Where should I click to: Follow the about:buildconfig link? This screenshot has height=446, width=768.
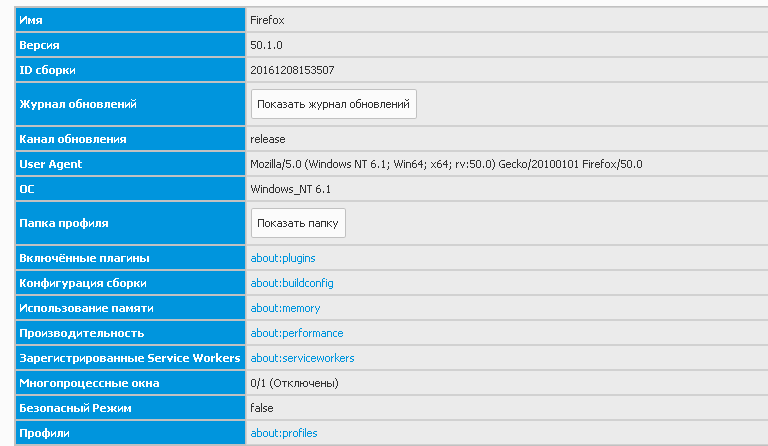pos(292,283)
